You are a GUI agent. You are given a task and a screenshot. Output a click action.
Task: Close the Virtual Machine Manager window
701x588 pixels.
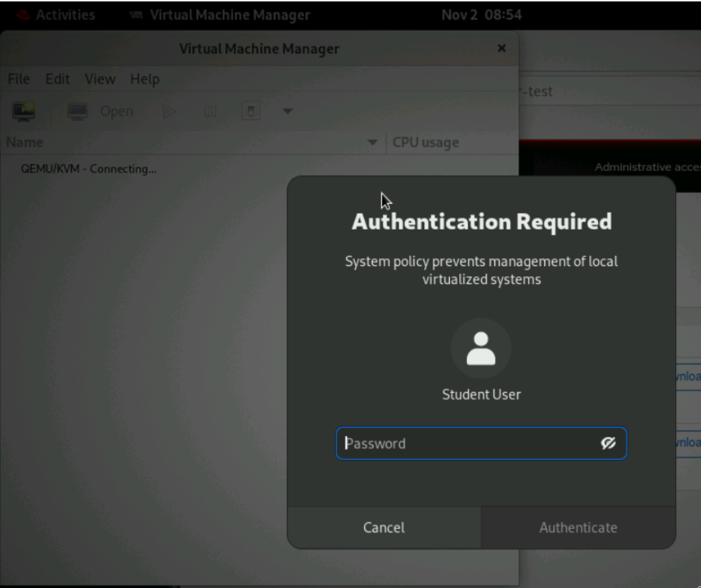pos(501,48)
